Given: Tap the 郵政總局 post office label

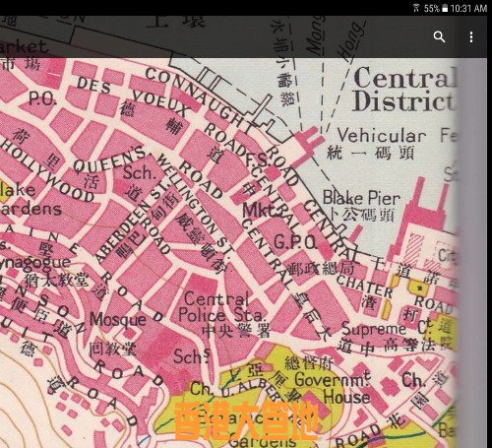Looking at the screenshot, I should (x=320, y=269).
